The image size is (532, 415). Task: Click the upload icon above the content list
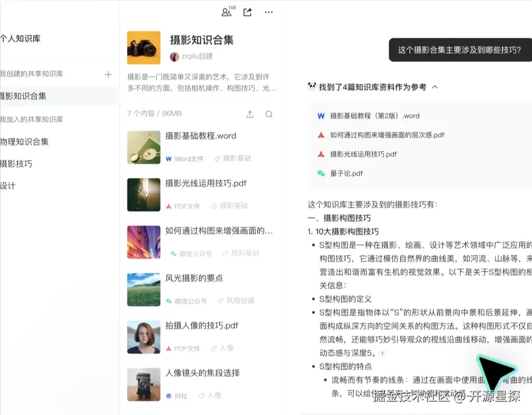click(249, 114)
